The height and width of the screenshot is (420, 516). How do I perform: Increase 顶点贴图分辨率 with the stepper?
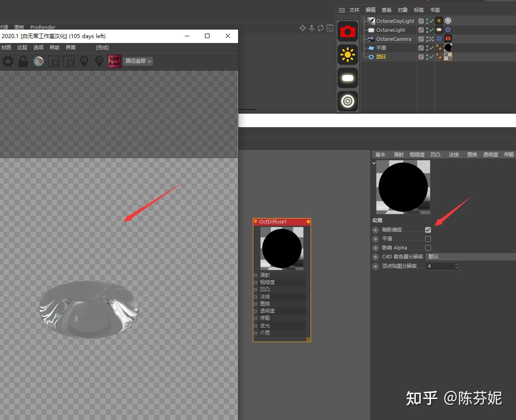coord(456,264)
